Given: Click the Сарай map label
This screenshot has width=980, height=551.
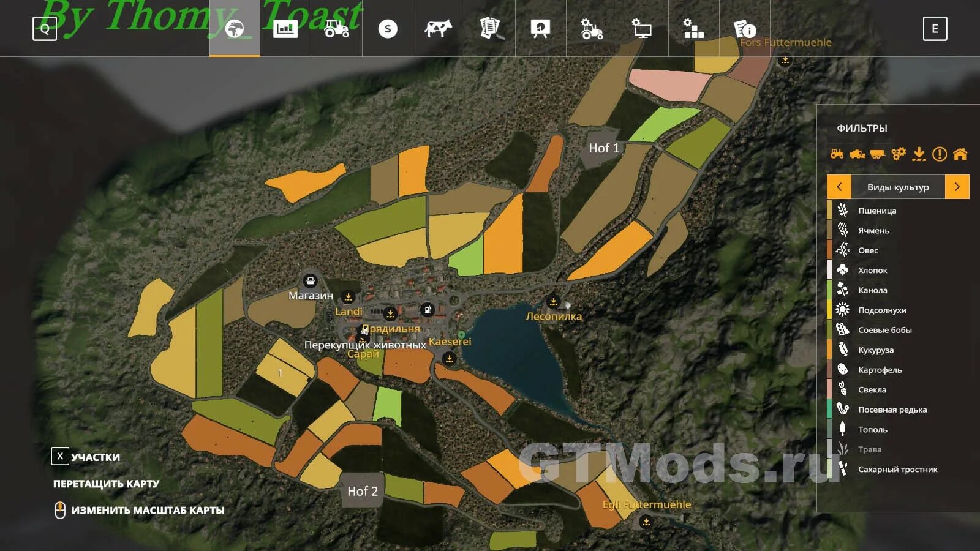Looking at the screenshot, I should (x=363, y=354).
